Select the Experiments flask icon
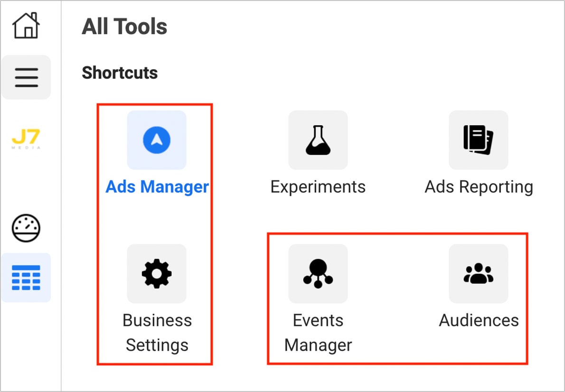Image resolution: width=565 pixels, height=392 pixels. 318,140
